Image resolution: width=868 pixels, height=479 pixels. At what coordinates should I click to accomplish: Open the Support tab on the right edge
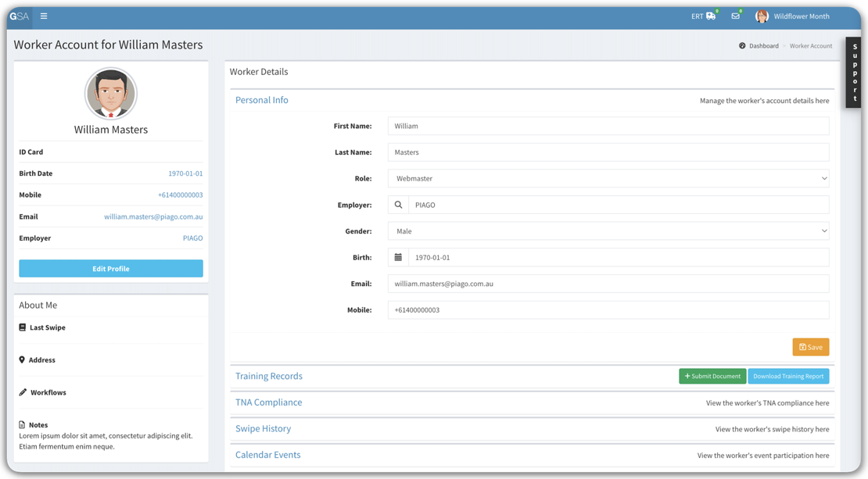tap(854, 72)
